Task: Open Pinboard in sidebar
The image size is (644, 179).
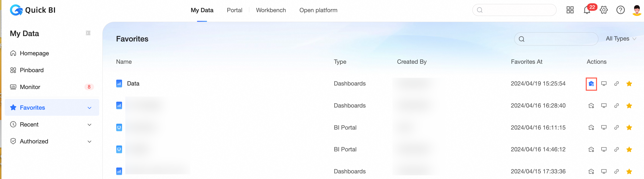Action: (52, 70)
